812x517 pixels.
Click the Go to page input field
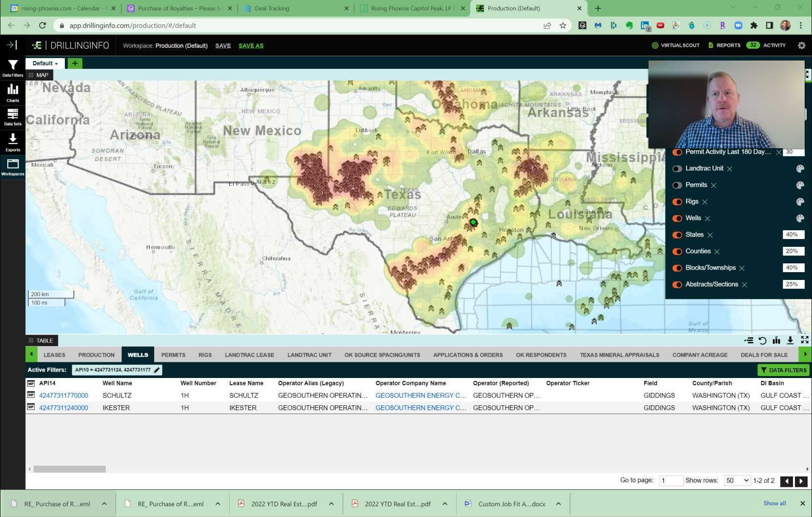click(x=670, y=481)
